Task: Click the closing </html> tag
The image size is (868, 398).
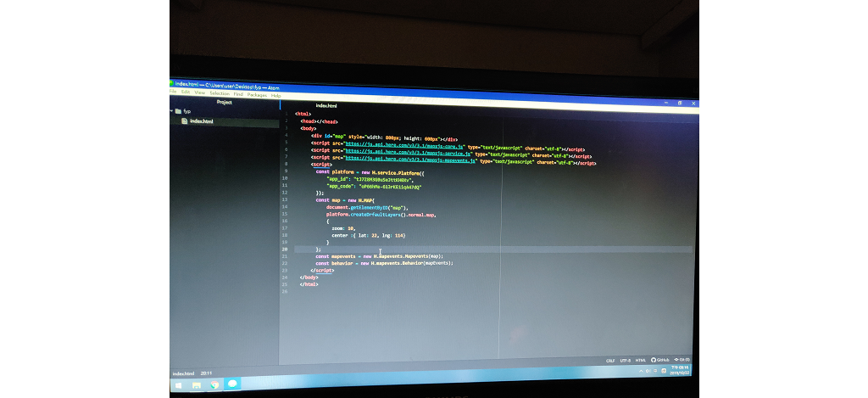Action: click(x=309, y=284)
